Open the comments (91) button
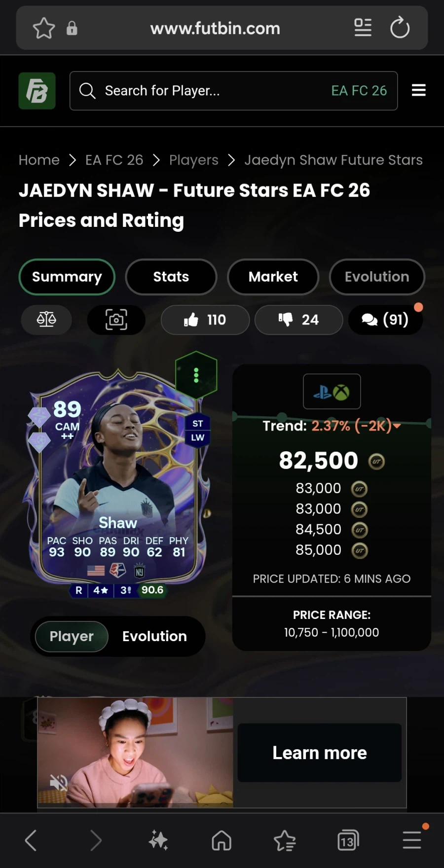Viewport: 444px width, 868px height. (x=385, y=320)
